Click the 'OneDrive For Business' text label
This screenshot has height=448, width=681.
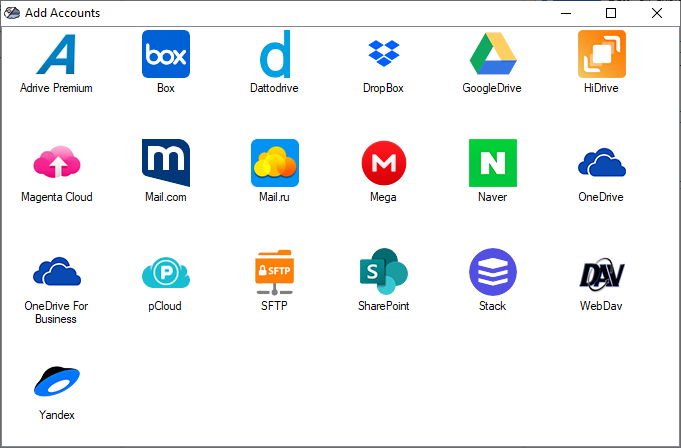point(56,313)
